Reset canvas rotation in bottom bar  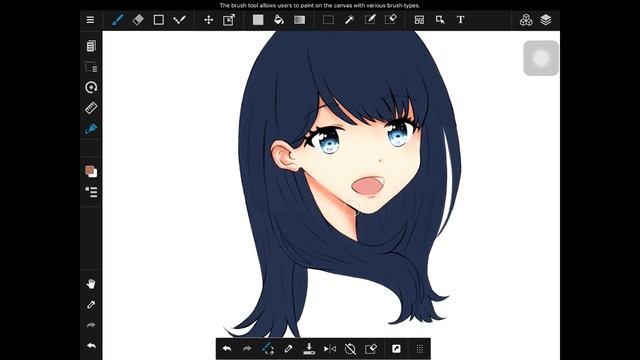coord(350,349)
